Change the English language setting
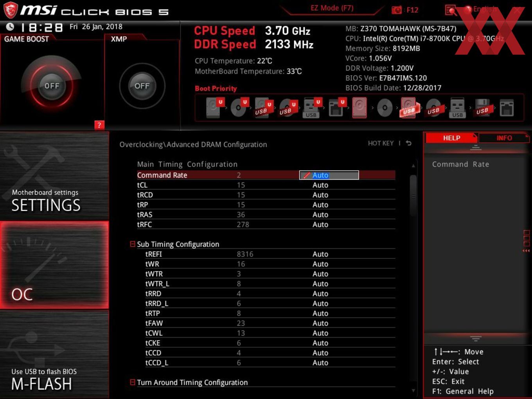The image size is (532, 399). 484,9
